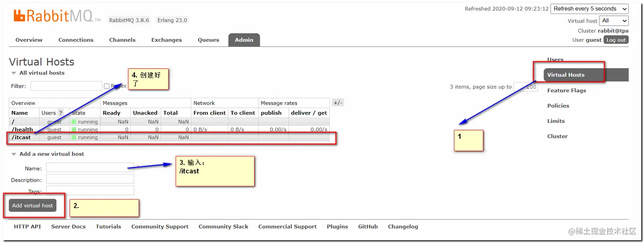The image size is (644, 243).
Task: Open the Admin tab
Action: [244, 40]
